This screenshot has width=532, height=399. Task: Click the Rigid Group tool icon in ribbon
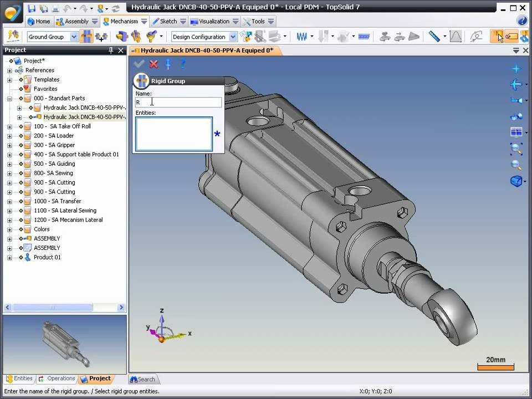coord(86,37)
